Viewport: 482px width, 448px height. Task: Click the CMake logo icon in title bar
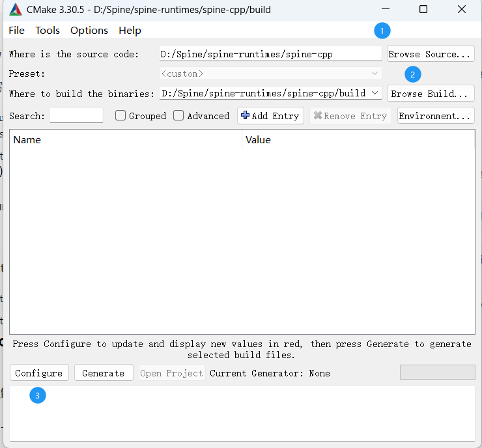16,10
